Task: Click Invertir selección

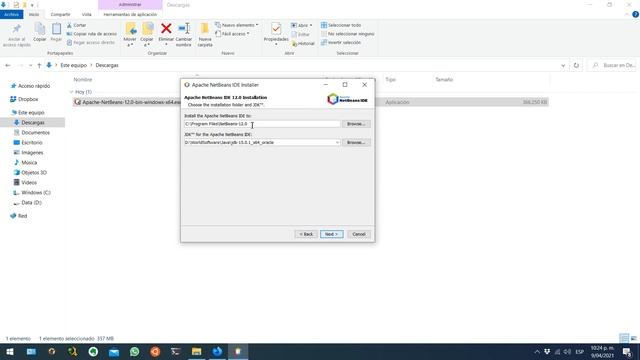Action: click(341, 42)
